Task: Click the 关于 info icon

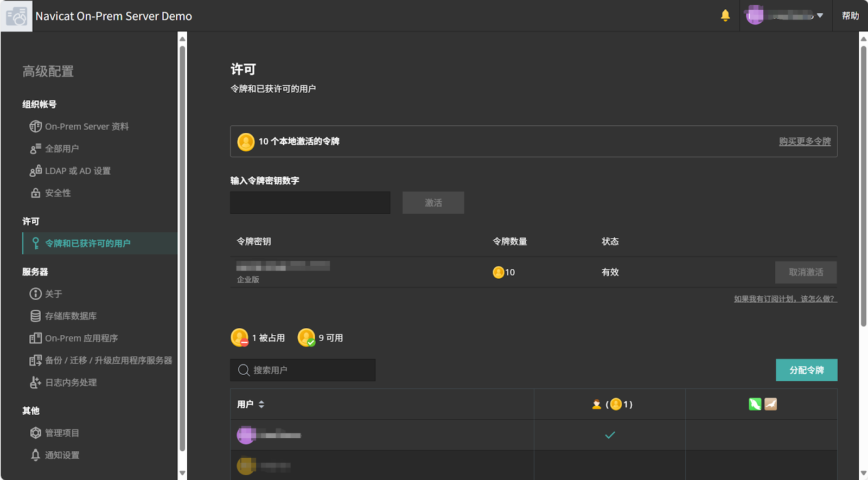Action: [35, 294]
